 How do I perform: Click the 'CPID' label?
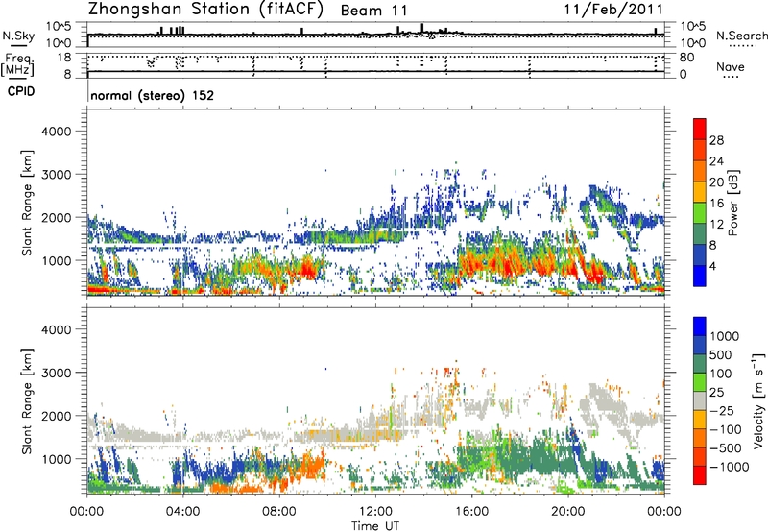point(21,91)
